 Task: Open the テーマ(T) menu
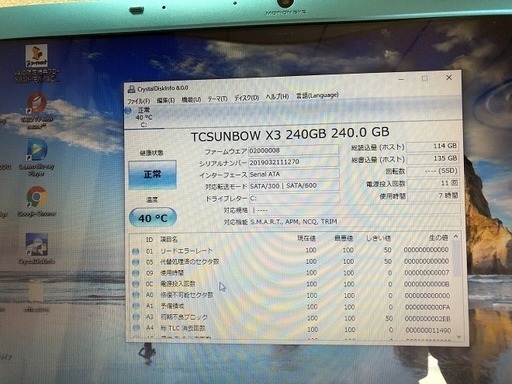tap(217, 99)
